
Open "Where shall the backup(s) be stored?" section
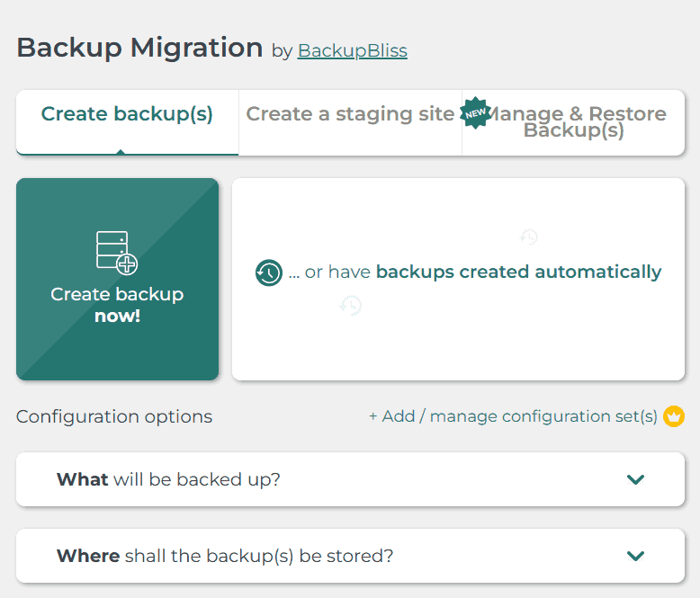tap(225, 556)
